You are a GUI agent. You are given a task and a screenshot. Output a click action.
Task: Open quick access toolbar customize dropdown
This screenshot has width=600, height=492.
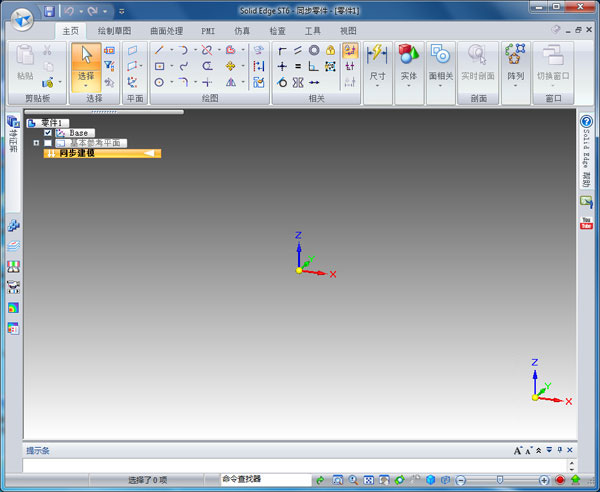click(x=122, y=11)
